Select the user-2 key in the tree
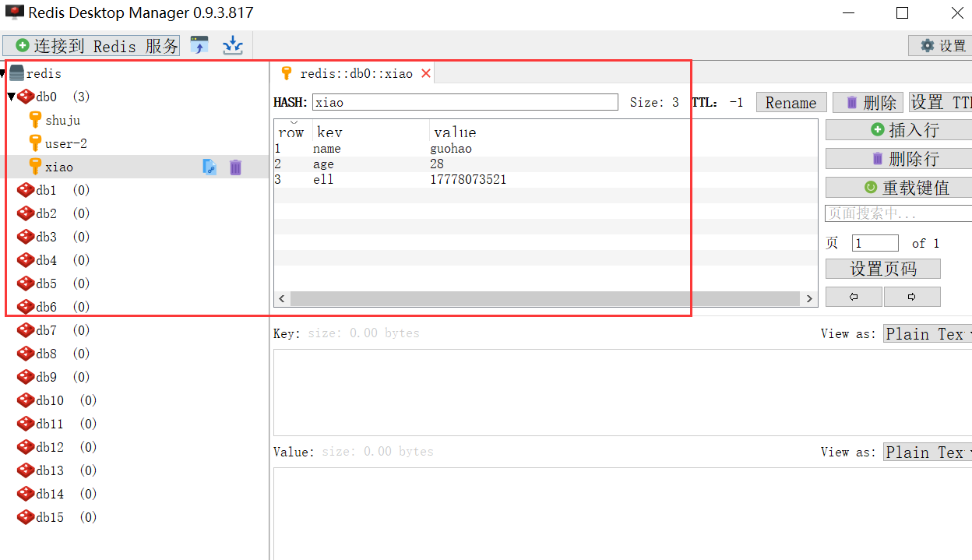The height and width of the screenshot is (560, 972). pyautogui.click(x=66, y=143)
